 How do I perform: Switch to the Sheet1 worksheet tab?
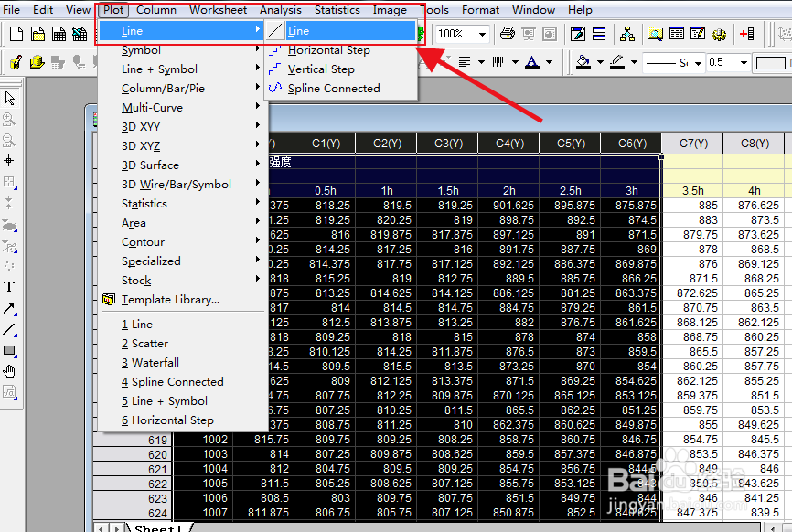158,527
